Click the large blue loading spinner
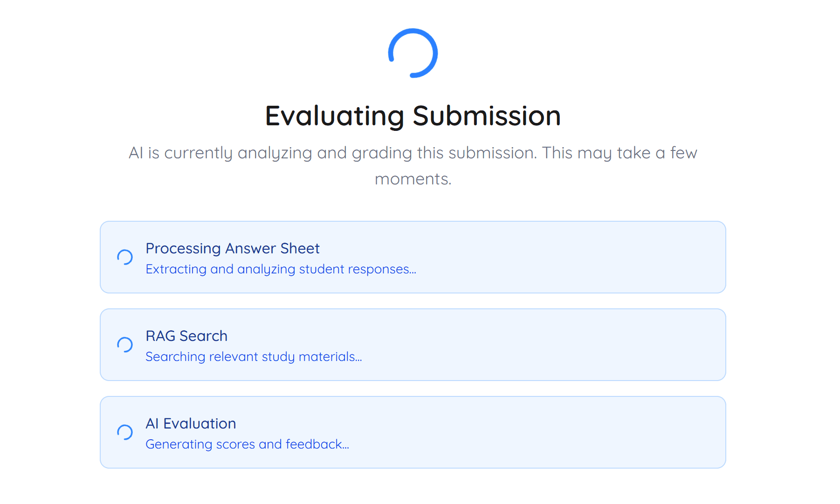 (x=413, y=53)
